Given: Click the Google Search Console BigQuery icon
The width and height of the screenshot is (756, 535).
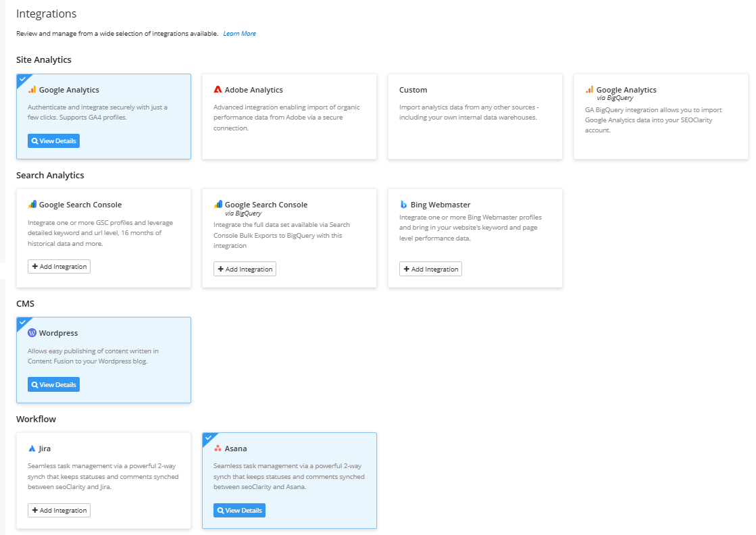Looking at the screenshot, I should tap(218, 205).
